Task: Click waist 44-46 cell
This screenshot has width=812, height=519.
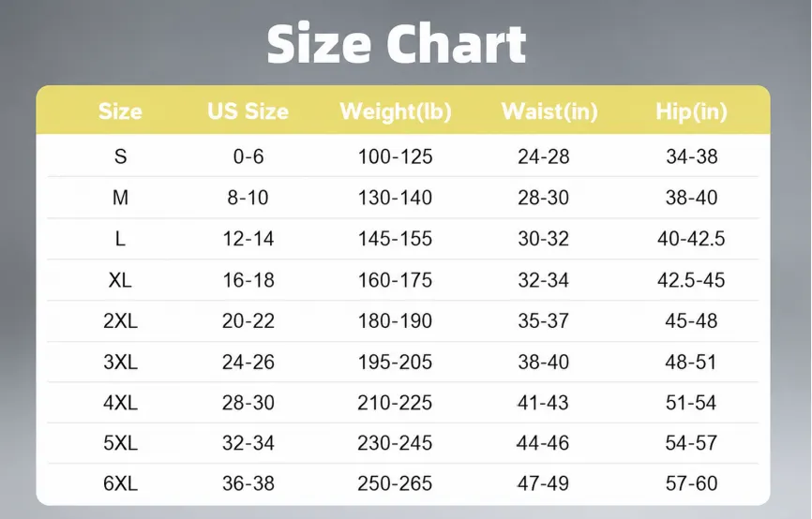Action: click(543, 443)
